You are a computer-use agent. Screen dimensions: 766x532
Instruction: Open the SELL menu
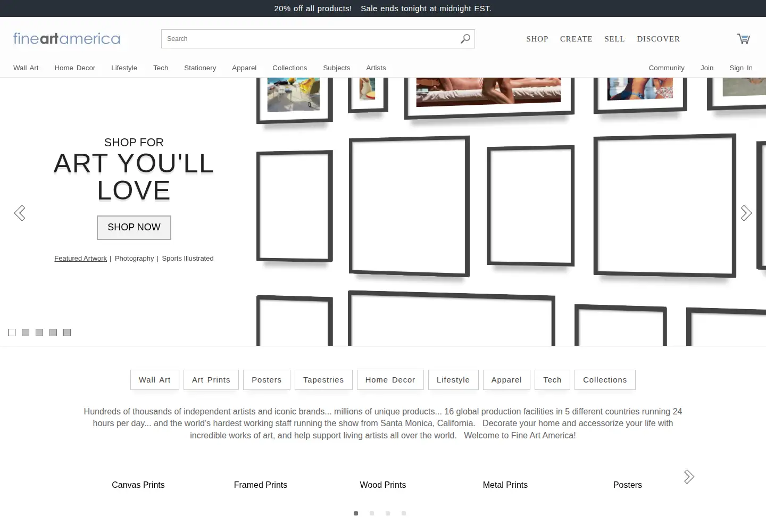click(x=614, y=39)
